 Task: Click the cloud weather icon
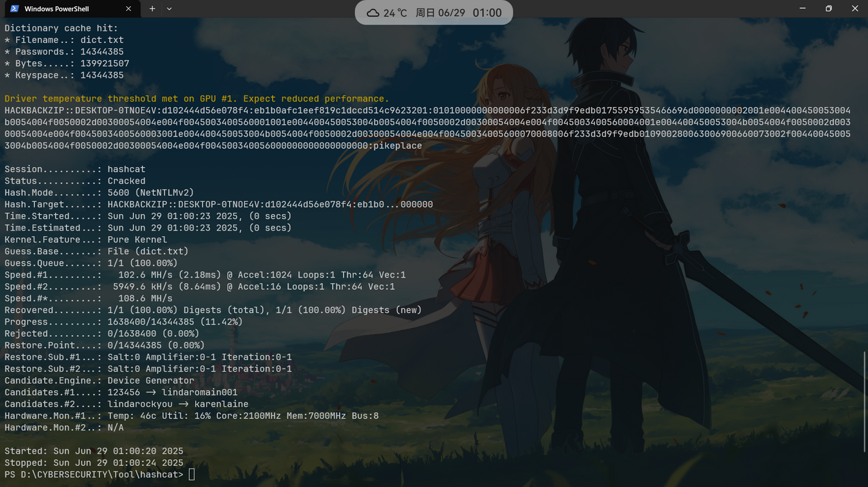pos(373,13)
